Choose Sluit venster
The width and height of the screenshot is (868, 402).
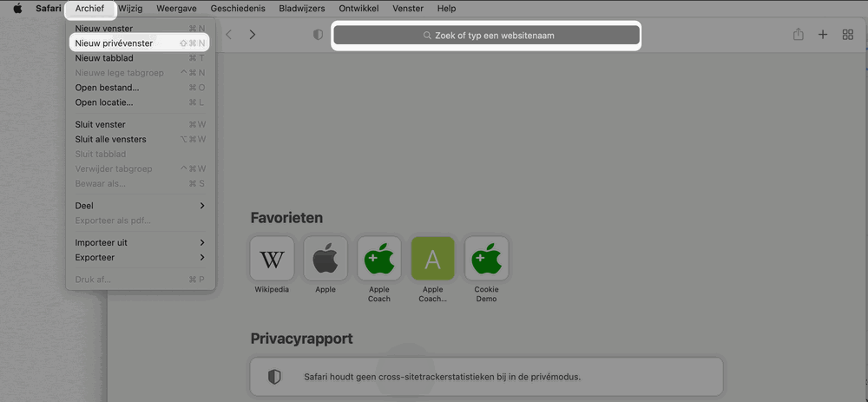click(140, 124)
